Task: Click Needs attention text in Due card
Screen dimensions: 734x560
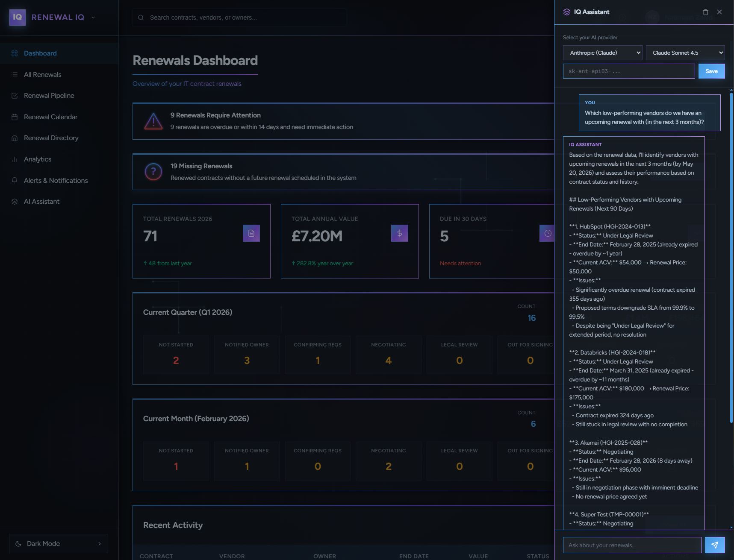Action: coord(460,264)
